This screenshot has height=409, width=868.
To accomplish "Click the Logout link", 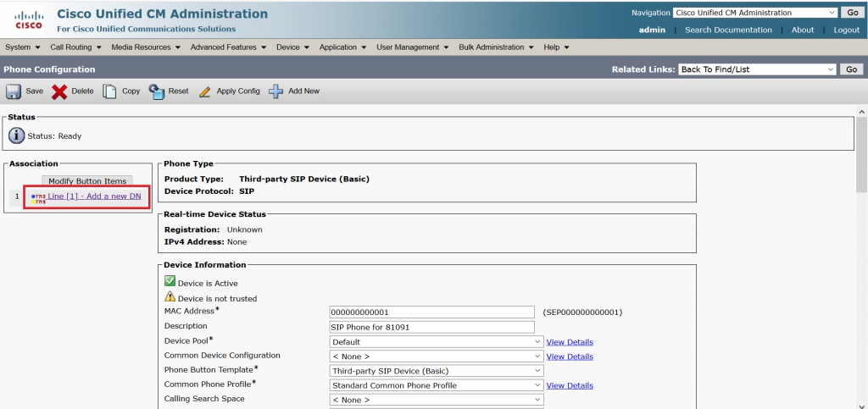I will [x=846, y=30].
